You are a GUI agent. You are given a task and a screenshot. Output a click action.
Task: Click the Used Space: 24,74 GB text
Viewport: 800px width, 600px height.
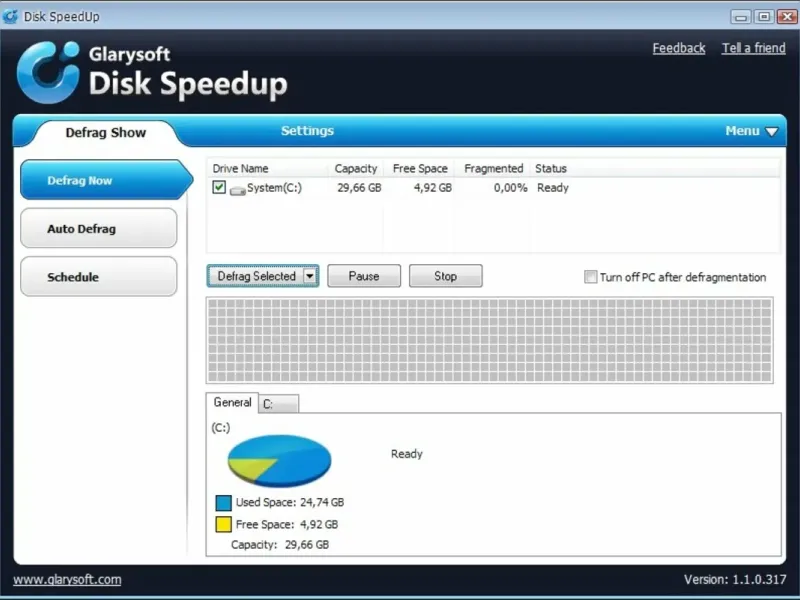[290, 503]
